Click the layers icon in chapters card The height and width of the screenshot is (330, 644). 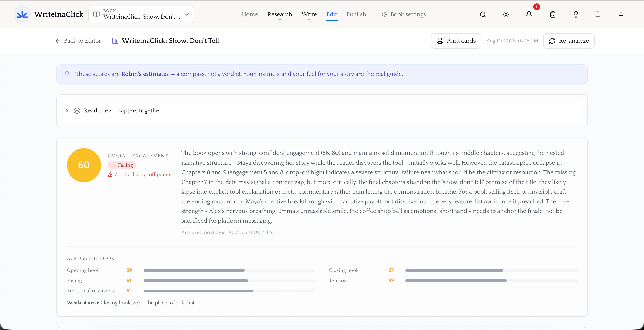[77, 110]
